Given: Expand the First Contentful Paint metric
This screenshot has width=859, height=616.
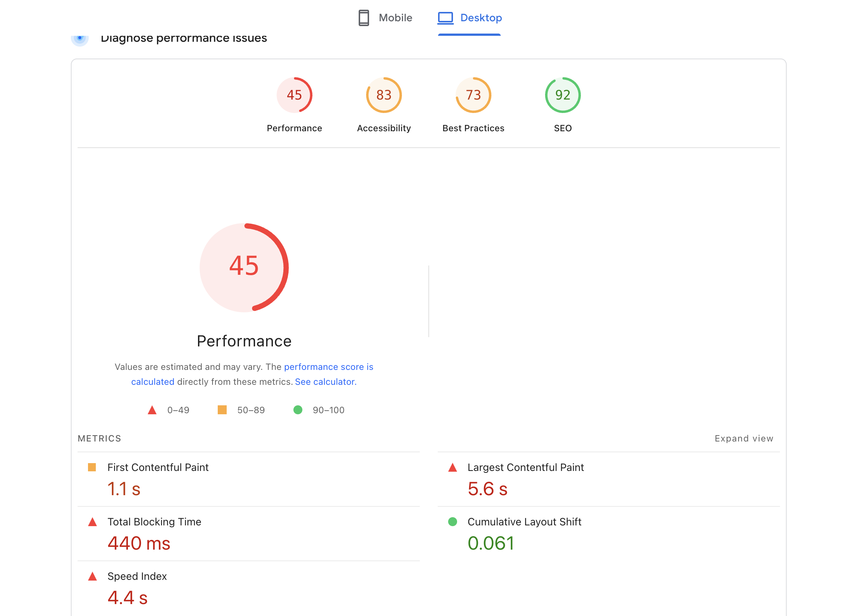Looking at the screenshot, I should click(158, 467).
